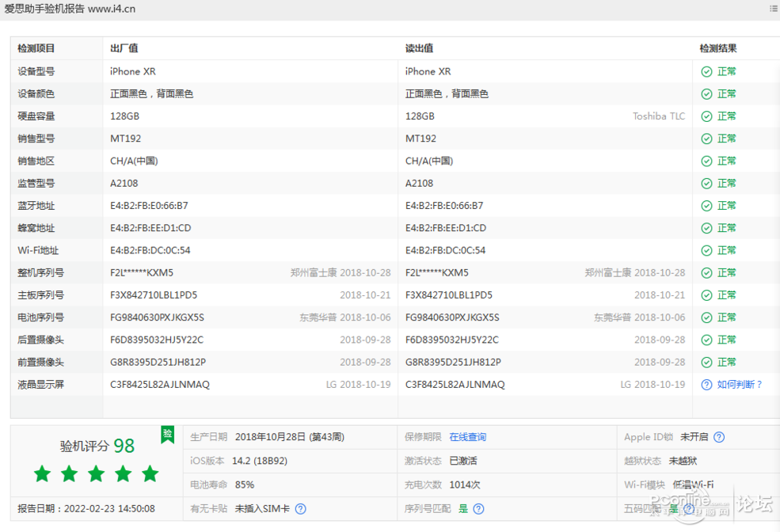
Task: Select factory Bluetooth address E4:B2:FB:E0:66:B7
Action: tap(149, 206)
